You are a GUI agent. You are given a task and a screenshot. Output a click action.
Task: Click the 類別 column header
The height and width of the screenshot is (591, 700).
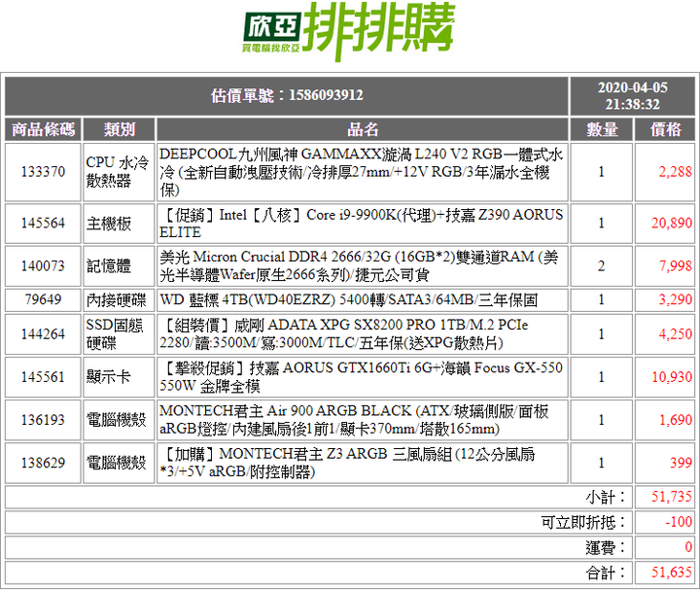click(x=120, y=129)
